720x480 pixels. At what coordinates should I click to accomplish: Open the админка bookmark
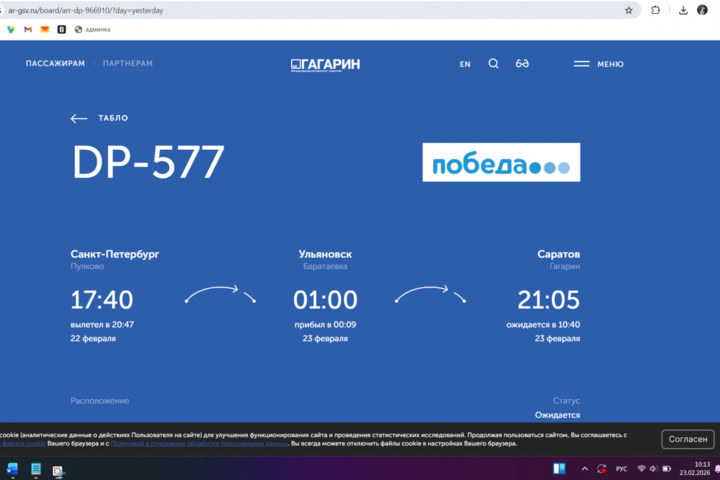tap(92, 29)
